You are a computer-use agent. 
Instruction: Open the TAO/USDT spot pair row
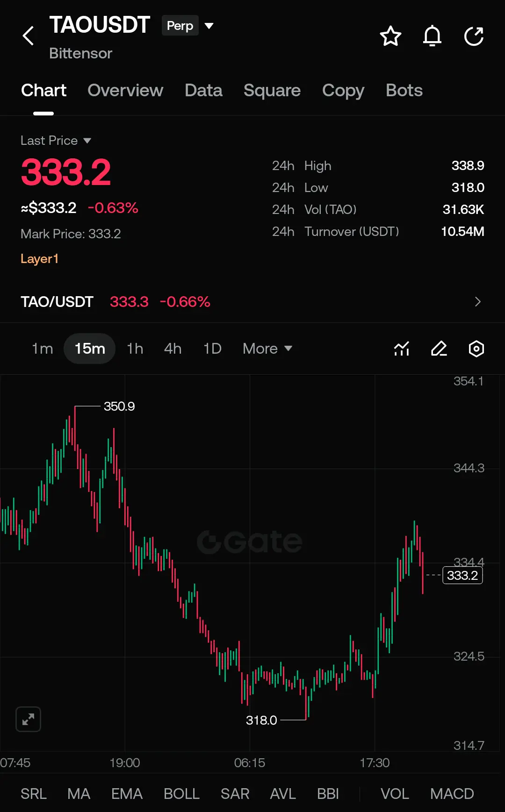(252, 302)
